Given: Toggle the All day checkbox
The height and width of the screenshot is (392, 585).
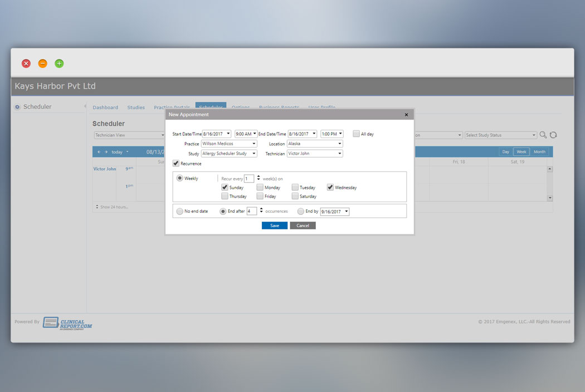Looking at the screenshot, I should 357,134.
